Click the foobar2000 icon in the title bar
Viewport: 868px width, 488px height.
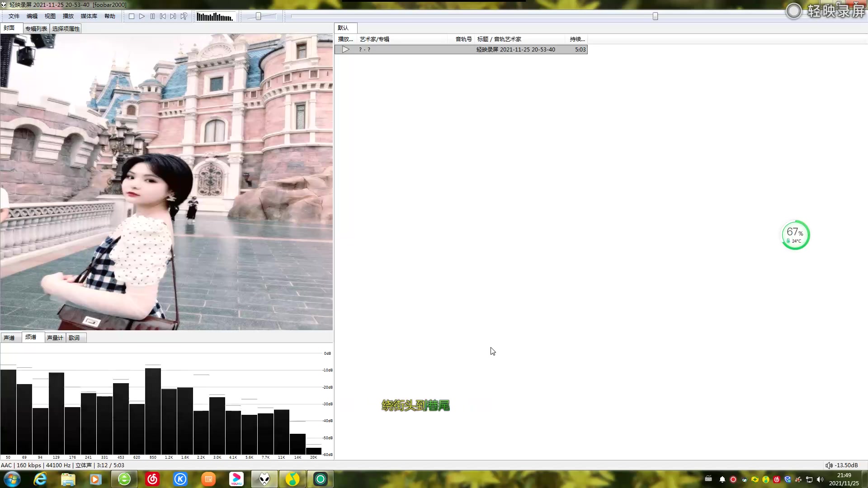tap(4, 5)
